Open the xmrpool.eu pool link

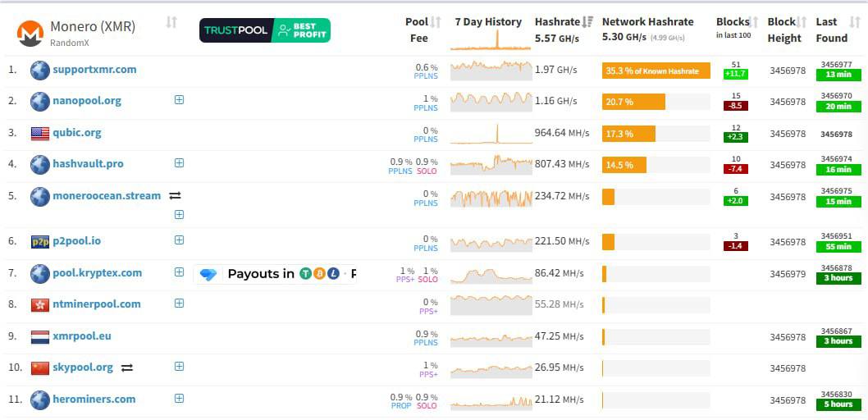tap(82, 336)
